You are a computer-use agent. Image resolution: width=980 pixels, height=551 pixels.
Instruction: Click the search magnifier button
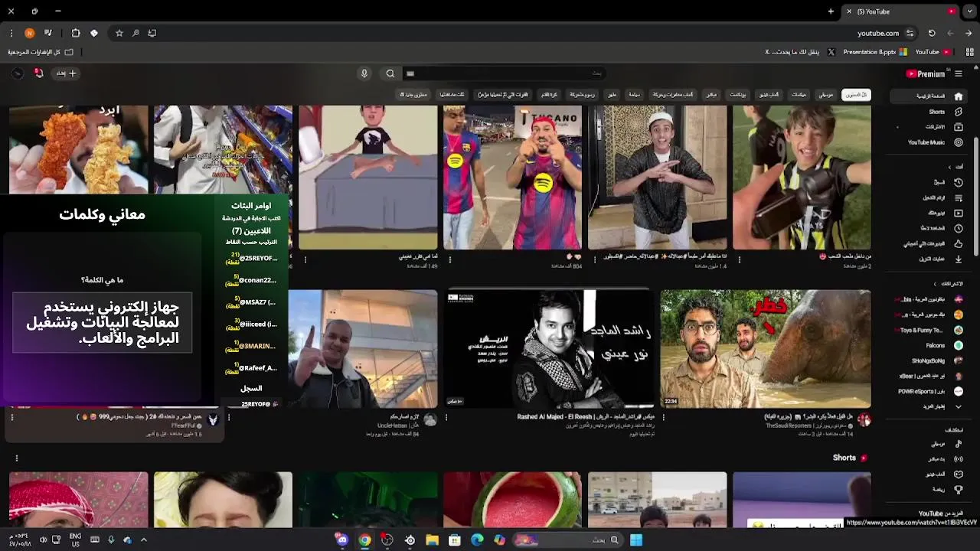coord(390,73)
